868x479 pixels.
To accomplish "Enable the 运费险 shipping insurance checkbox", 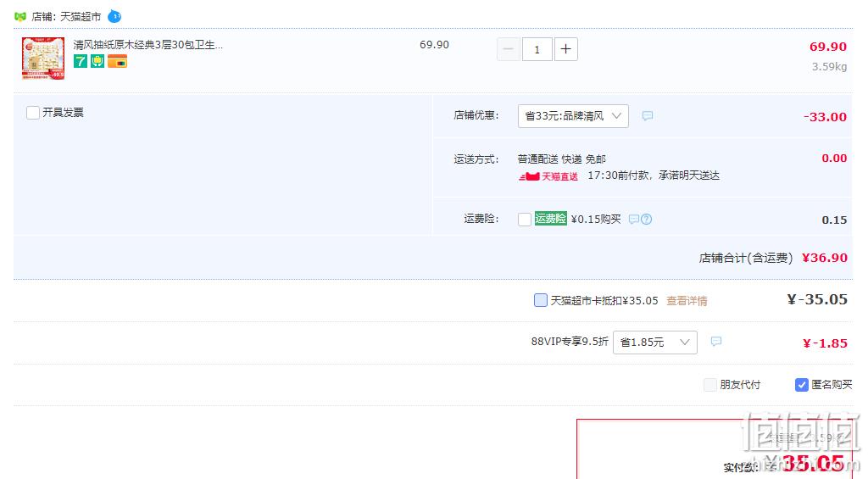I will pos(524,220).
